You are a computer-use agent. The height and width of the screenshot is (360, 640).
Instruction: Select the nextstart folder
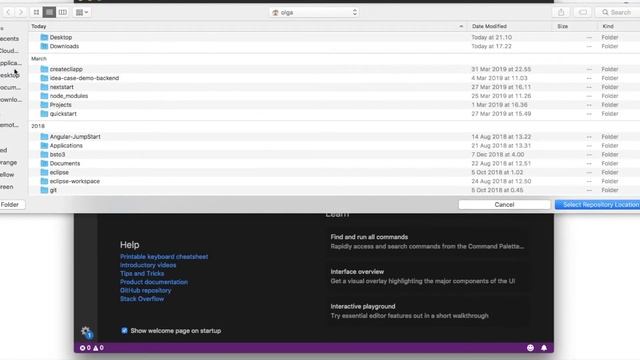(335, 87)
